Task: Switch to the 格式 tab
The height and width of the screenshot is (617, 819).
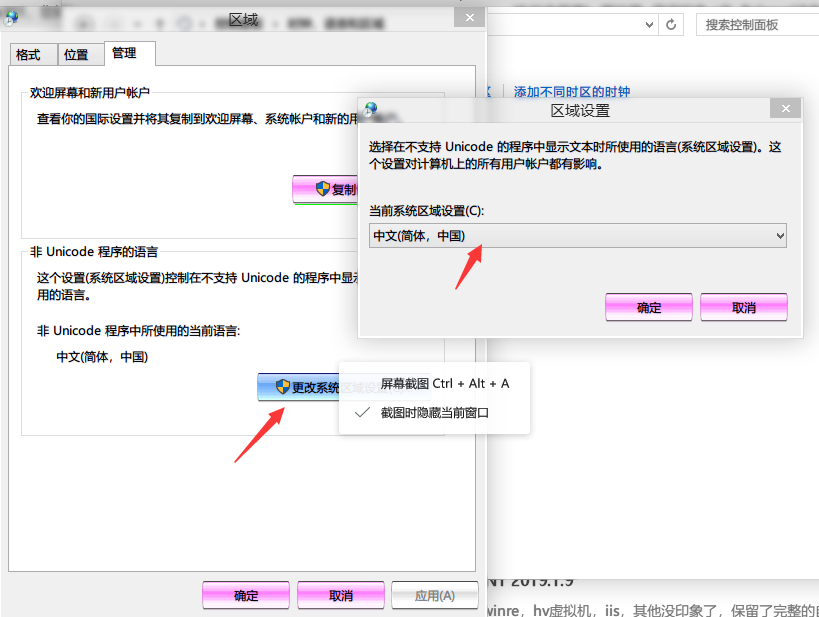Action: pos(28,55)
